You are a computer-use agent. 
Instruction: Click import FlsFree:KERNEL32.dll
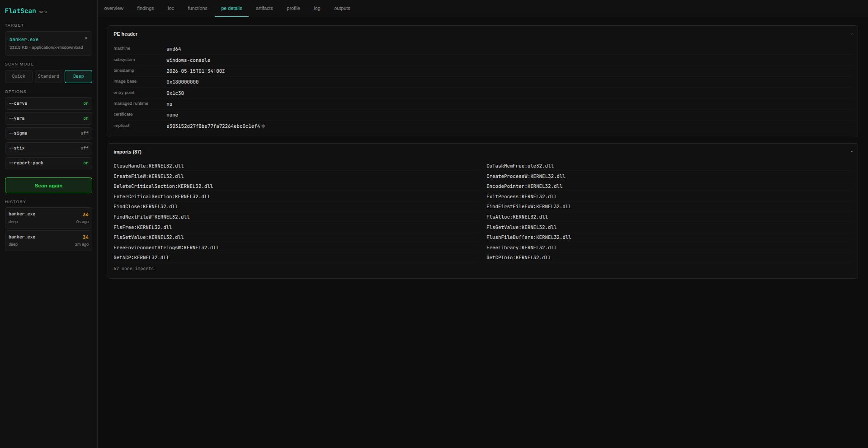click(143, 228)
